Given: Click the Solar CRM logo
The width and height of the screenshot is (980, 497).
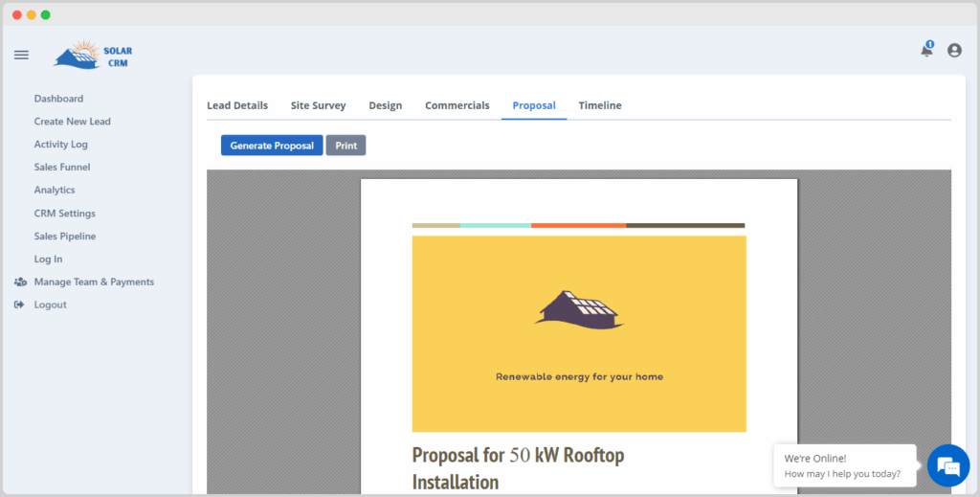Looking at the screenshot, I should [x=93, y=55].
